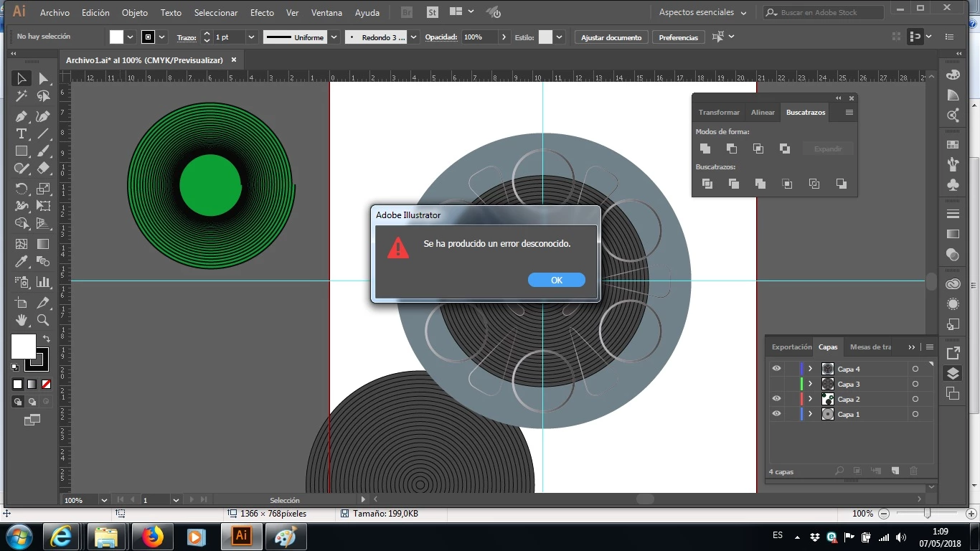Hide layer Capa 1 with eye icon
The image size is (980, 551).
click(776, 414)
